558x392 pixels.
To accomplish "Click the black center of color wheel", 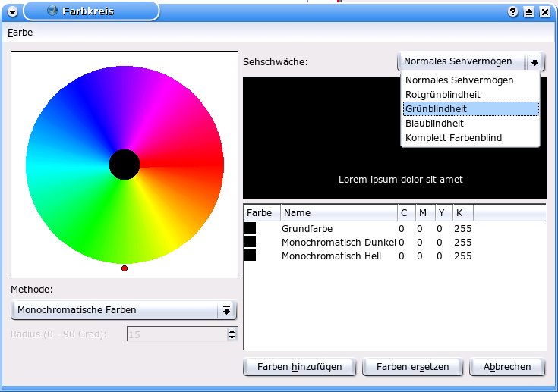I will (125, 165).
